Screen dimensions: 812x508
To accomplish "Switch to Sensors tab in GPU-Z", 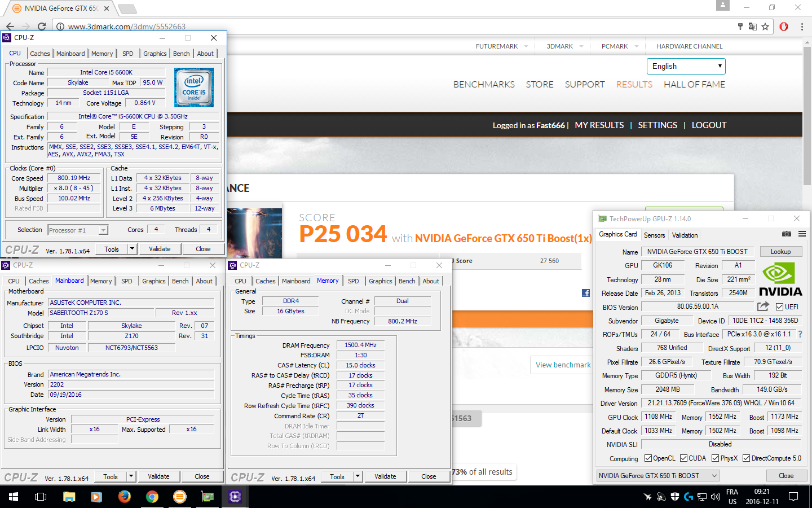I will click(654, 235).
